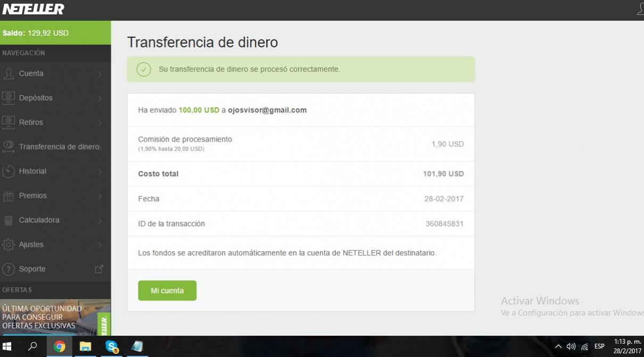Switch to Google Chrome in the taskbar
This screenshot has width=644, height=357.
pyautogui.click(x=59, y=346)
